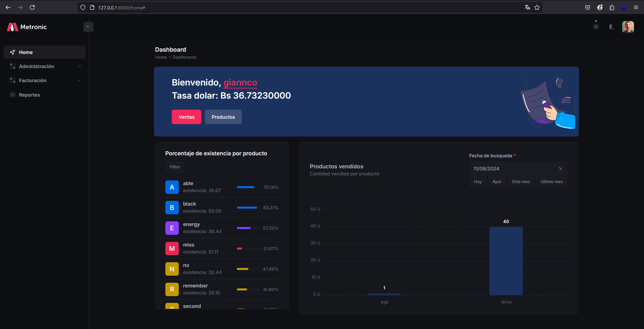Click the Fecha de busqueda date field
Viewport: 644px width, 329px height.
pyautogui.click(x=513, y=169)
